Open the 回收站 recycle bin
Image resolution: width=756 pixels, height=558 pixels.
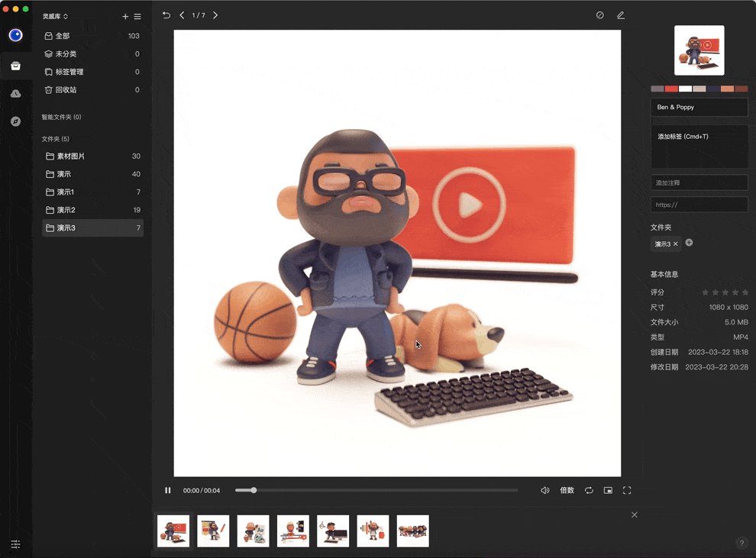click(x=92, y=89)
